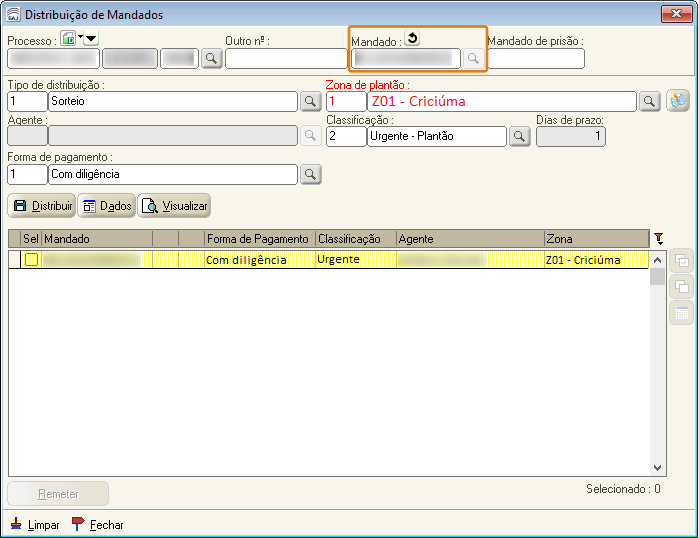Click the filter funnel icon above the grid
The image size is (699, 538).
tap(659, 239)
